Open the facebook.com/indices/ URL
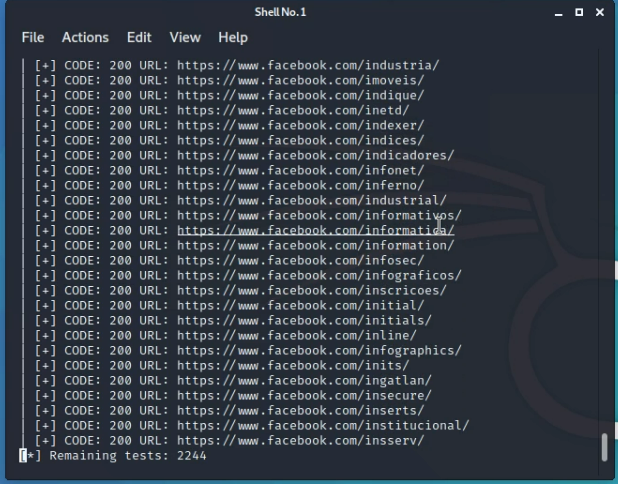This screenshot has height=484, width=618. coord(301,140)
